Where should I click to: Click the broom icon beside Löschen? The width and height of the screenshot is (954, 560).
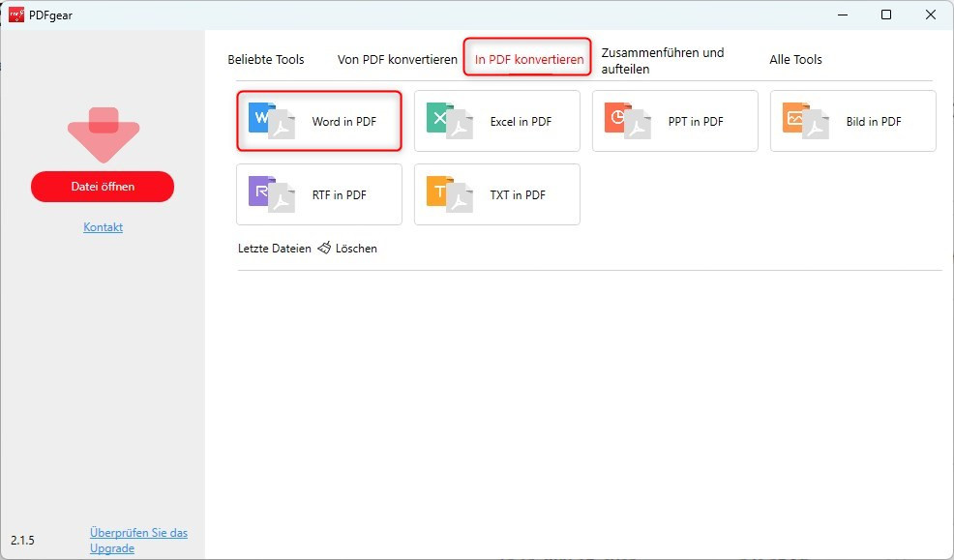(x=324, y=248)
